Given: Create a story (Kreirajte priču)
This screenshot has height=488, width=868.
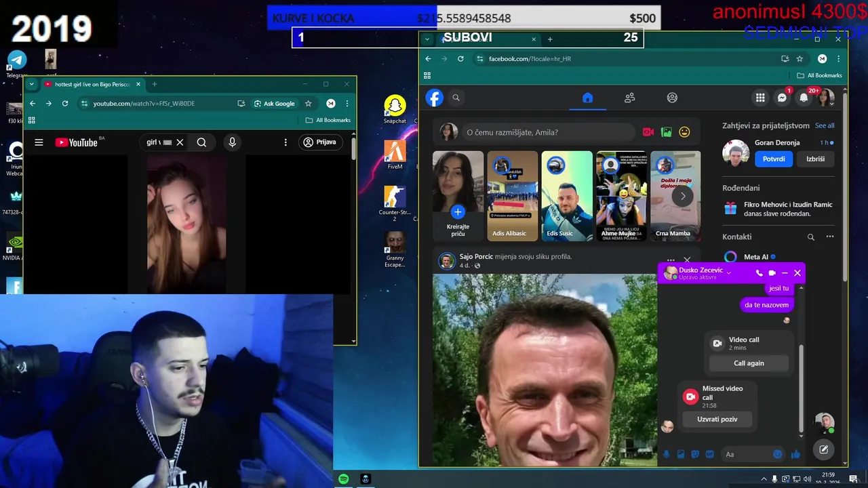Looking at the screenshot, I should (x=458, y=196).
